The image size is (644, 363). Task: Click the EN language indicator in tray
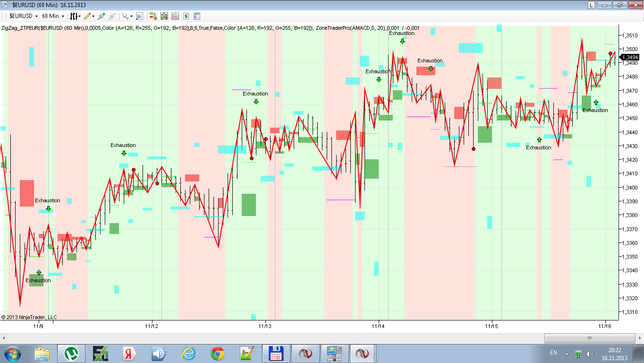pyautogui.click(x=553, y=353)
